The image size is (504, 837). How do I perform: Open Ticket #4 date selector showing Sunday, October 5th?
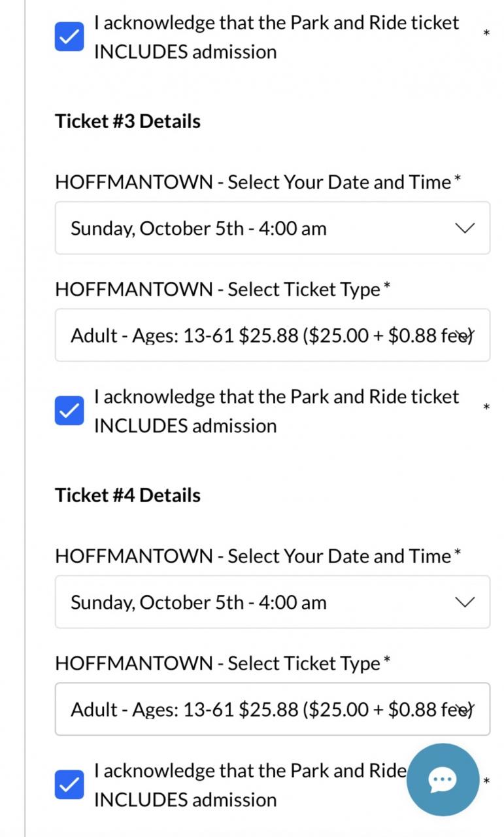point(273,602)
